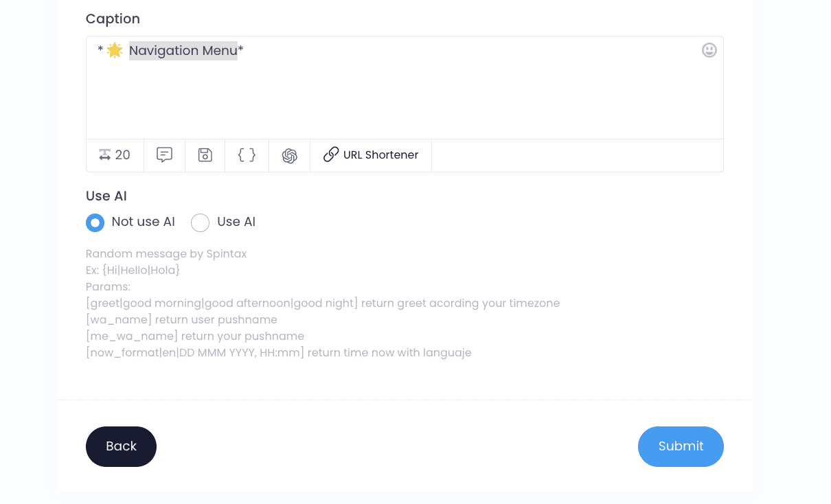Click the floppy disk save caption icon

[x=205, y=155]
